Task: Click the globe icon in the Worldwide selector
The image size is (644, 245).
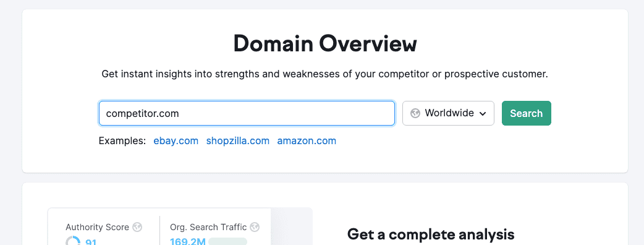Action: 415,113
